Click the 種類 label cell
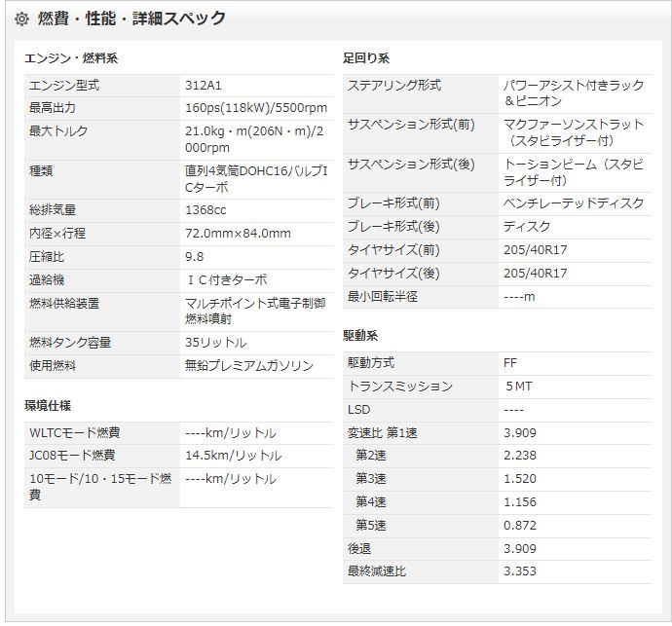This screenshot has height=626, width=672. coord(102,179)
